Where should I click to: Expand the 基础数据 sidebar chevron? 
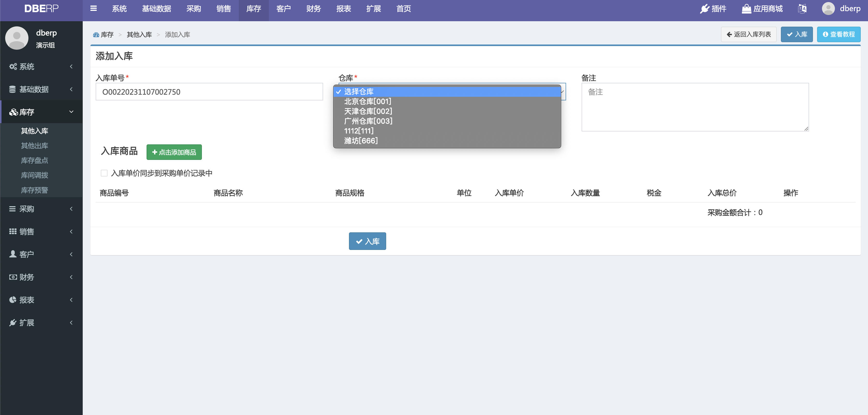[71, 89]
